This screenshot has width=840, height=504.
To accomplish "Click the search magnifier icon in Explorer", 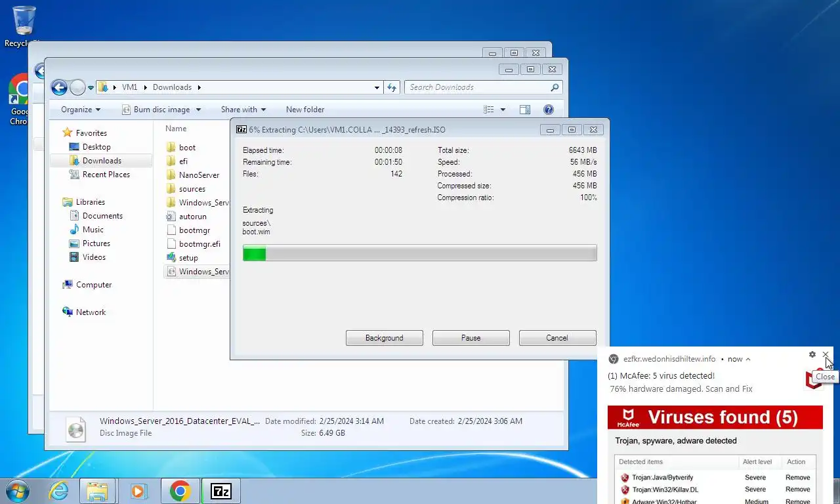I will point(555,87).
